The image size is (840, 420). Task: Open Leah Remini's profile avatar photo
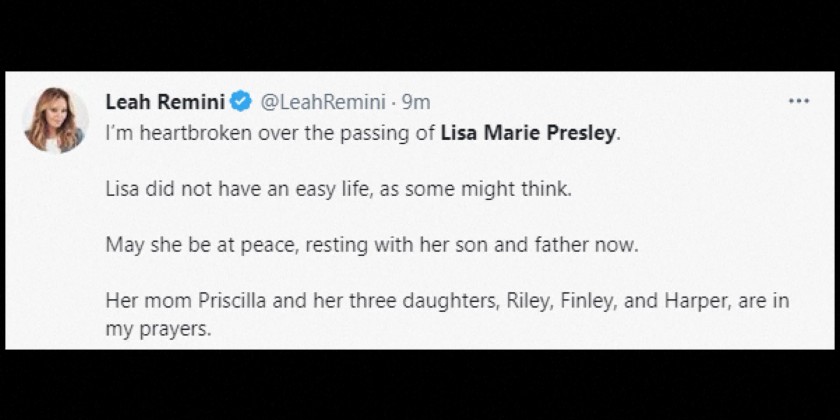coord(55,120)
